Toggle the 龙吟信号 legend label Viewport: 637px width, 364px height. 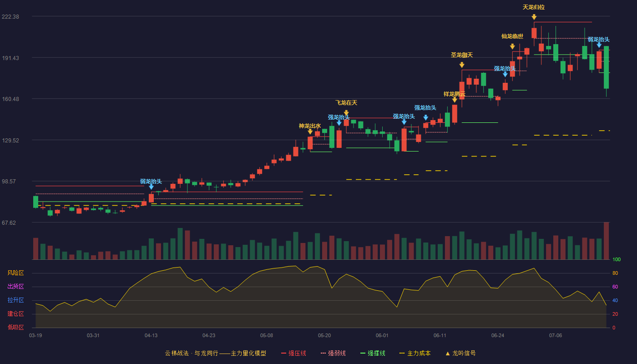coord(464,353)
